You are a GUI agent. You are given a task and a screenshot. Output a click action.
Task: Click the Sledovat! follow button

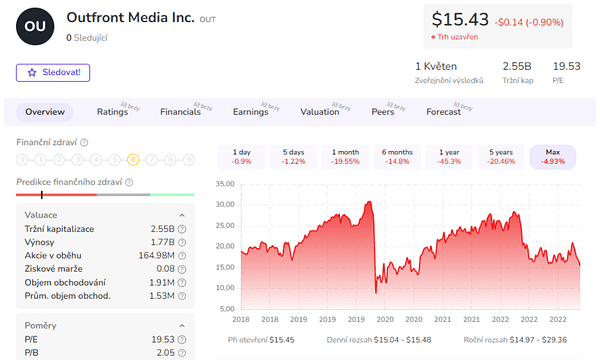point(53,73)
